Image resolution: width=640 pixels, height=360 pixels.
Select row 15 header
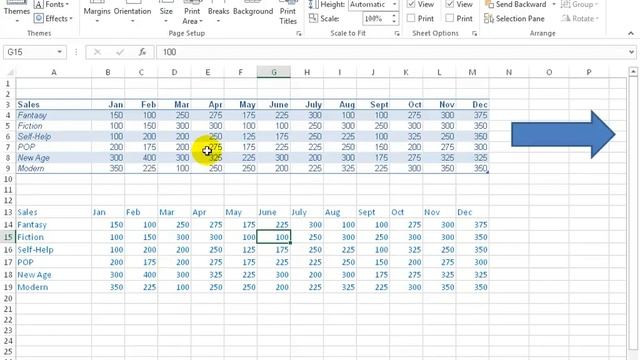[x=8, y=237]
